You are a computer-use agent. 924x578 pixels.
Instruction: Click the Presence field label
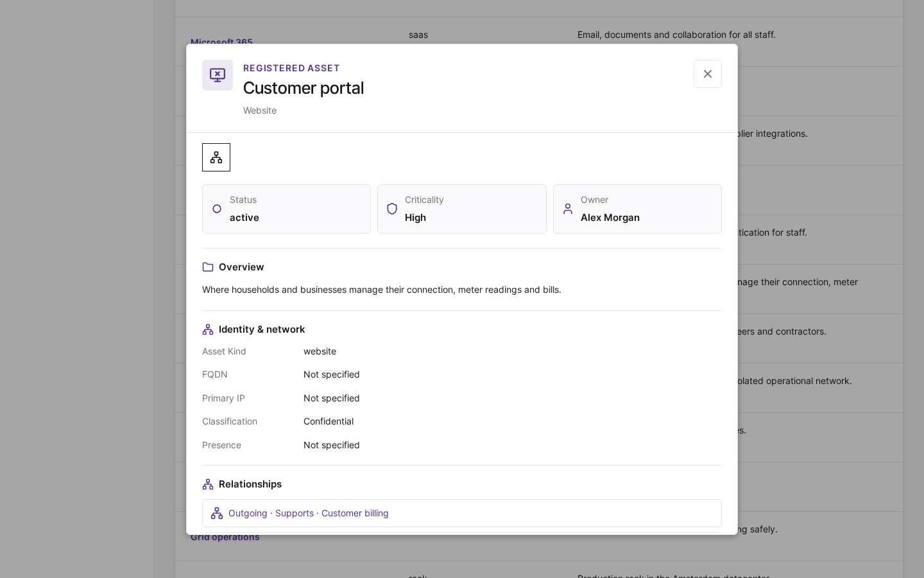click(221, 445)
